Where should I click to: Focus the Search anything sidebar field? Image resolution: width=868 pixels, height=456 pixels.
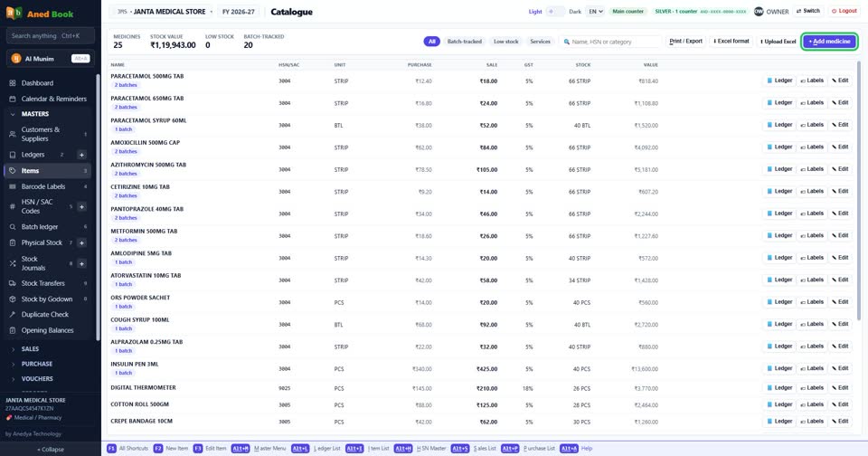(x=51, y=36)
